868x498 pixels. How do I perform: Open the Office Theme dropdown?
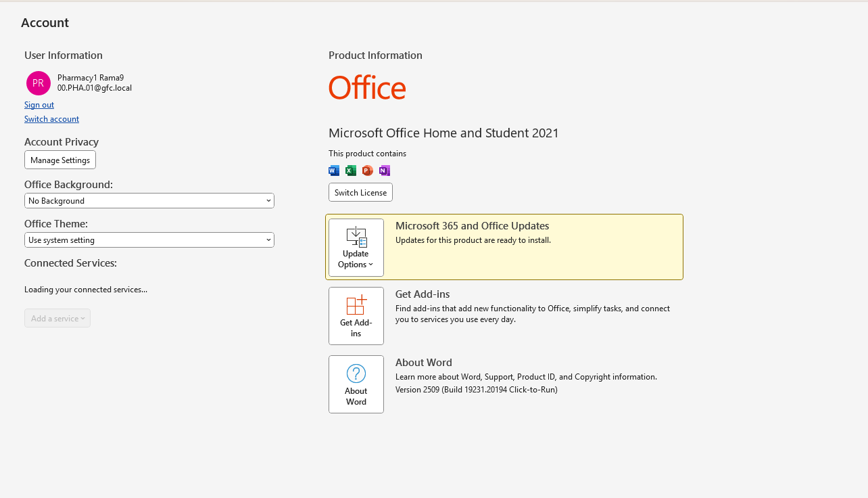pyautogui.click(x=149, y=240)
